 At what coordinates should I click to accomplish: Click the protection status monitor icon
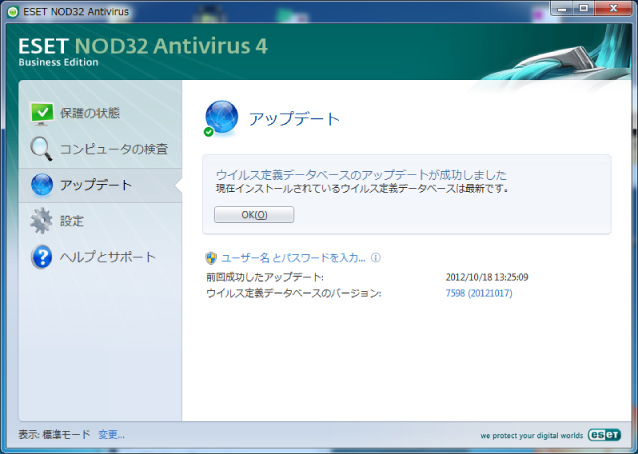42,114
